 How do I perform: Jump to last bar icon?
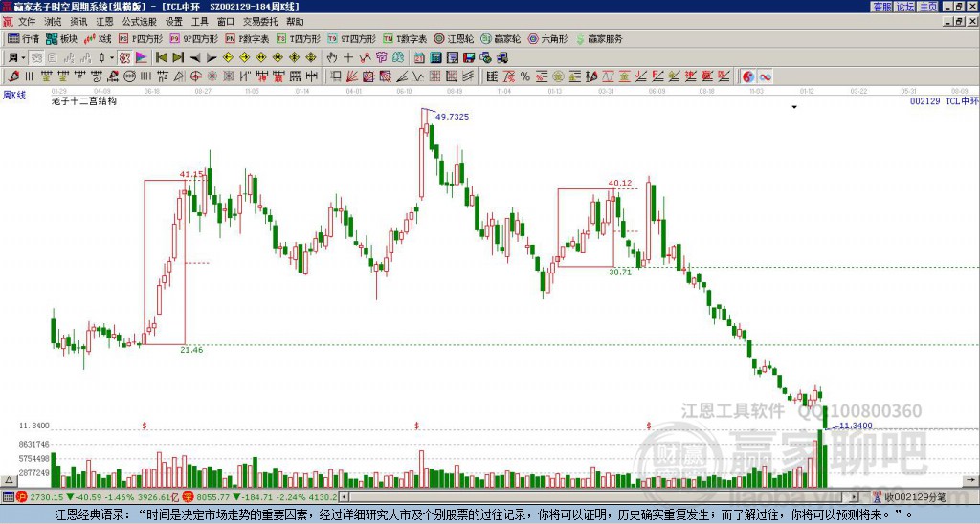pyautogui.click(x=178, y=58)
